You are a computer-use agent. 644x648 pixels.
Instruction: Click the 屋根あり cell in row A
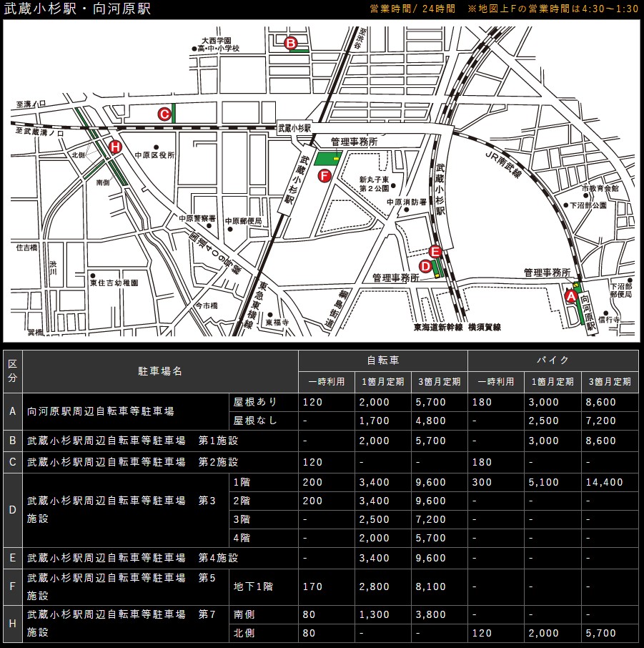coord(255,402)
